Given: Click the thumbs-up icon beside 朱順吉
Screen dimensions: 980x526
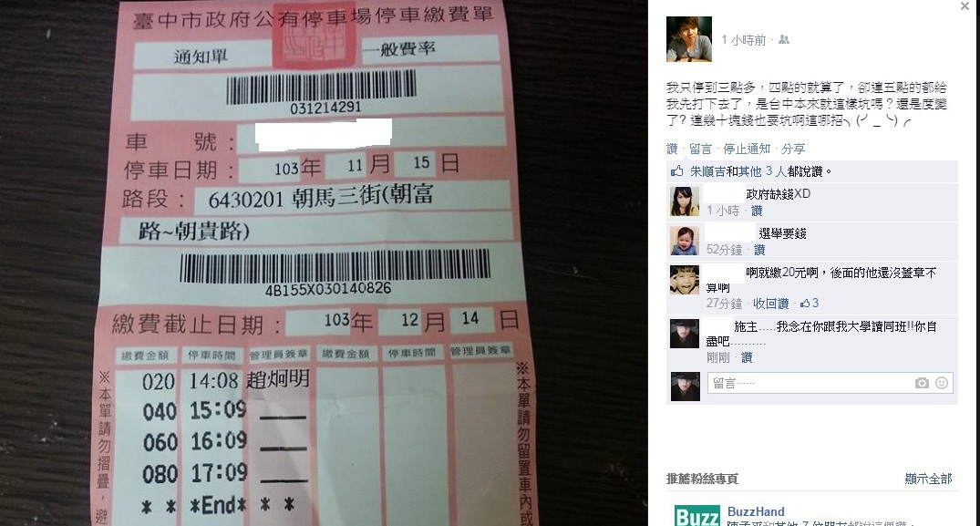Looking at the screenshot, I should (676, 170).
